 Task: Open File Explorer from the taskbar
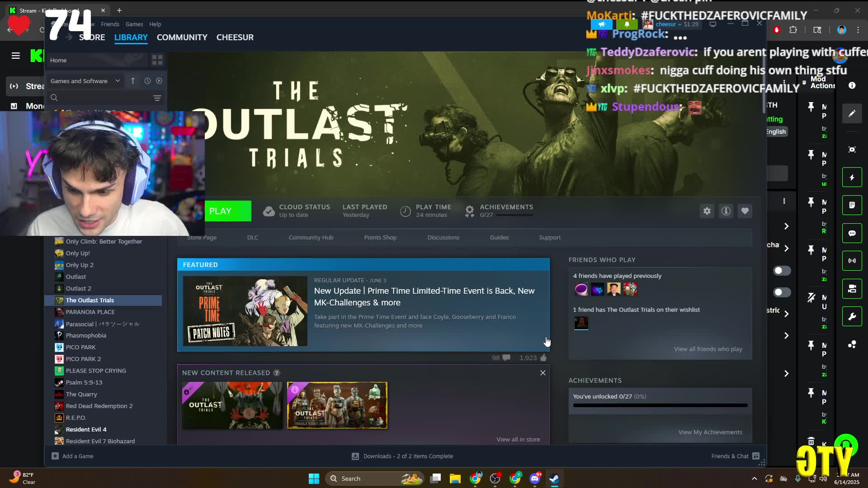[x=455, y=479]
